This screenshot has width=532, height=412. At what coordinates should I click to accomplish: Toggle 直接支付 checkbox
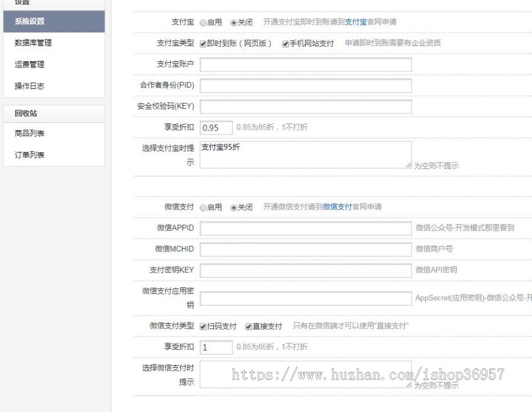point(248,327)
